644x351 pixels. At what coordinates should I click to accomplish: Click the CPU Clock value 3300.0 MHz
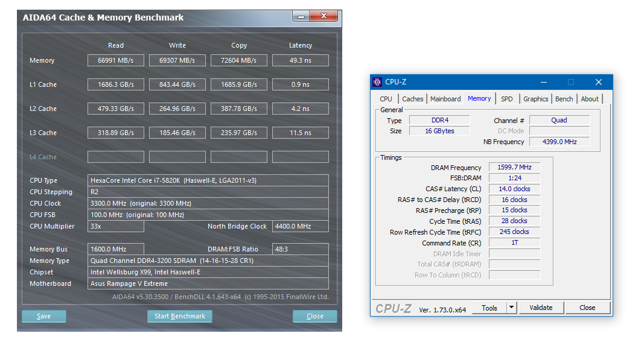click(x=208, y=203)
